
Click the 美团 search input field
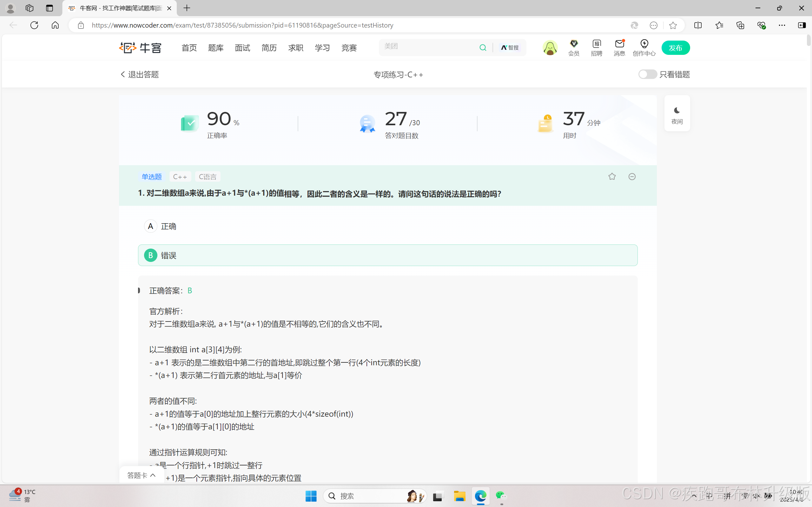coord(426,47)
